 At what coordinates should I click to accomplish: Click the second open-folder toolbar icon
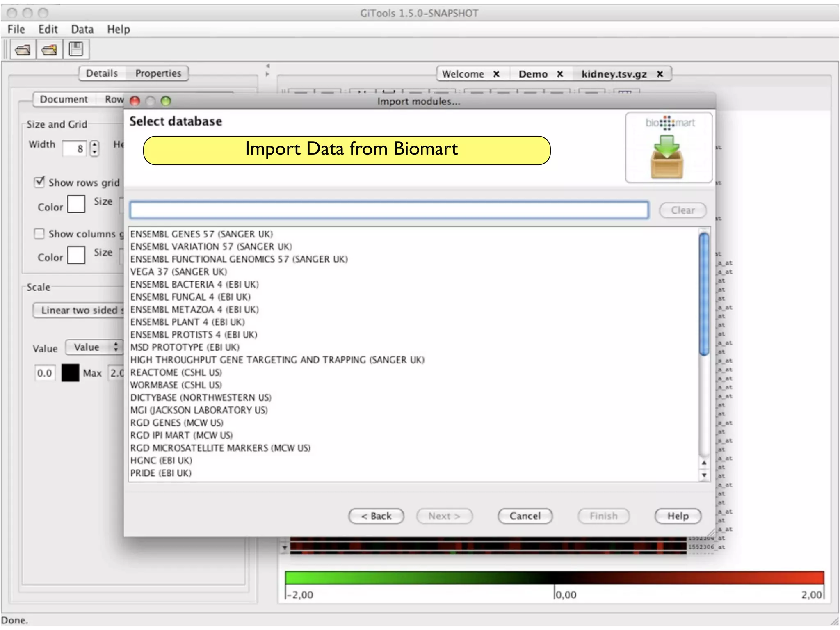pos(49,50)
